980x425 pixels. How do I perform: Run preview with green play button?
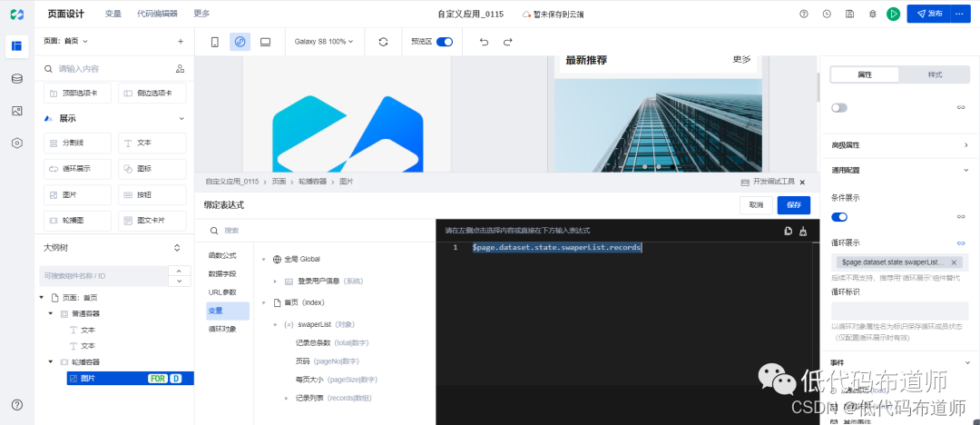[x=894, y=14]
